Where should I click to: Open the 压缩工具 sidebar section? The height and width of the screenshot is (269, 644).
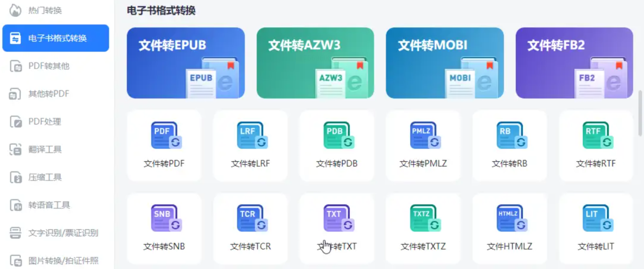(x=56, y=177)
